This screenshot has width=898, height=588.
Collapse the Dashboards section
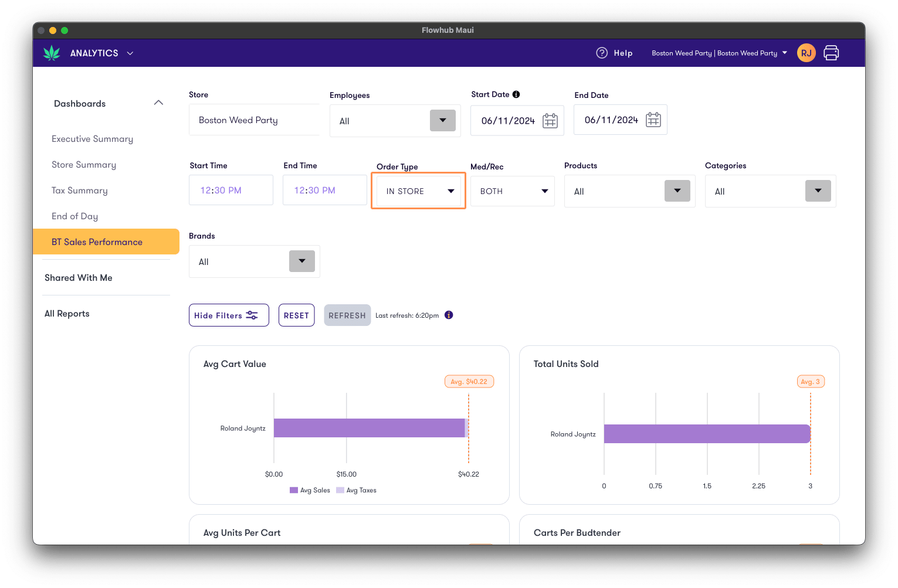[158, 103]
